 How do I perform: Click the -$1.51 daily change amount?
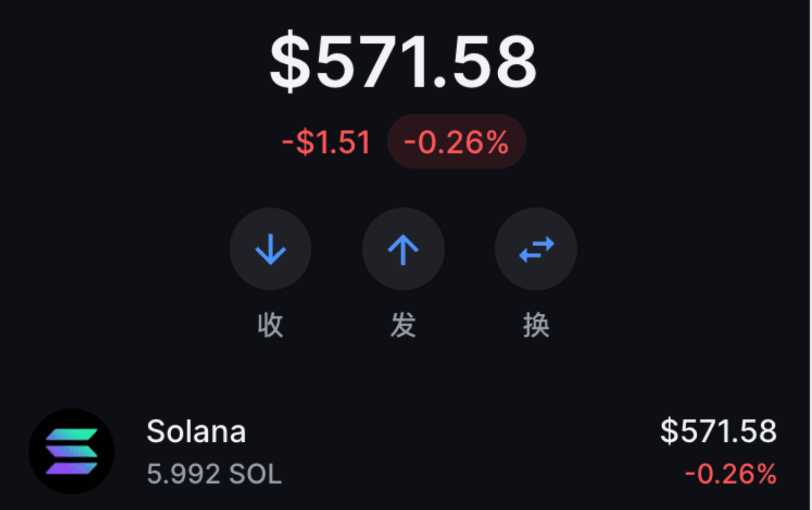[326, 142]
